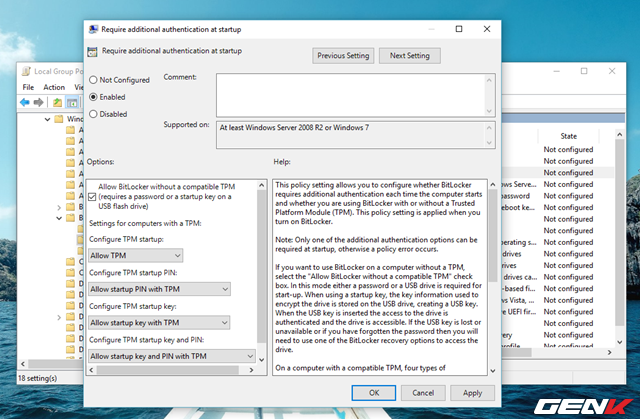Click the Back arrow in Local Group Policy toolbar
Viewport: 640px width, 419px height.
[x=25, y=102]
